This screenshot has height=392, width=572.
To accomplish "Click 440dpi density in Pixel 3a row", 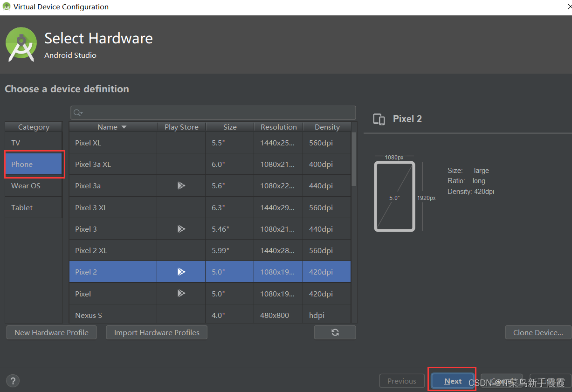I will [327, 186].
